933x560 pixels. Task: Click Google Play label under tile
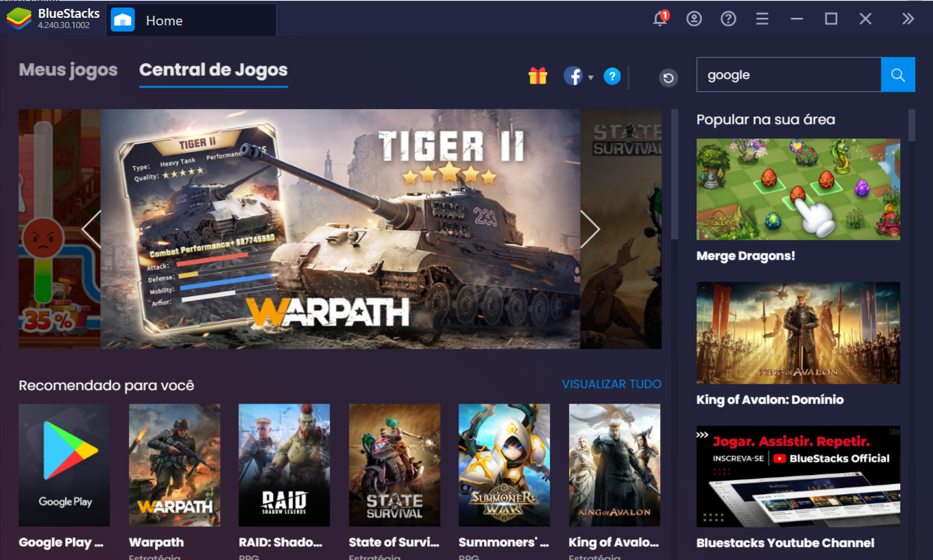61,542
